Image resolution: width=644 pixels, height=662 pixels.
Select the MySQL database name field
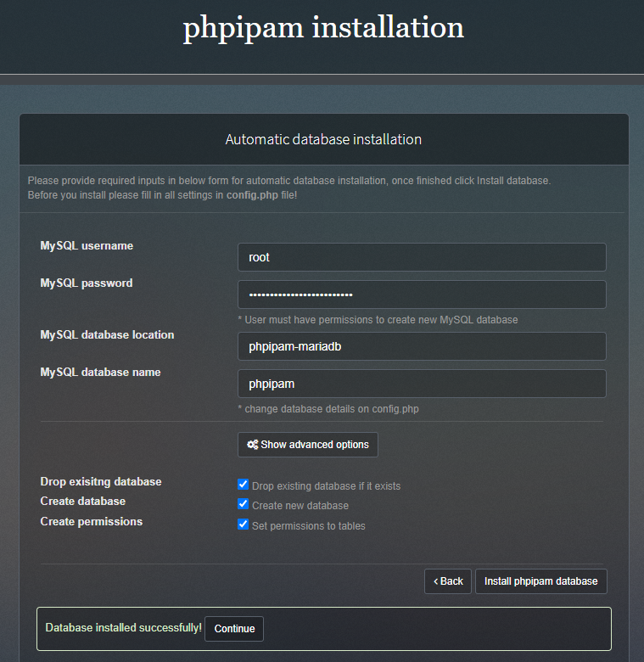click(422, 384)
